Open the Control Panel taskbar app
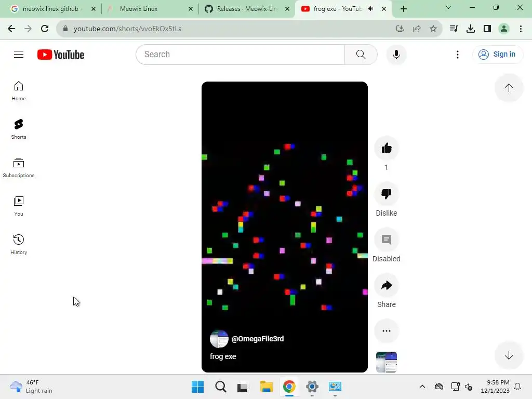This screenshot has width=532, height=399. pyautogui.click(x=335, y=387)
